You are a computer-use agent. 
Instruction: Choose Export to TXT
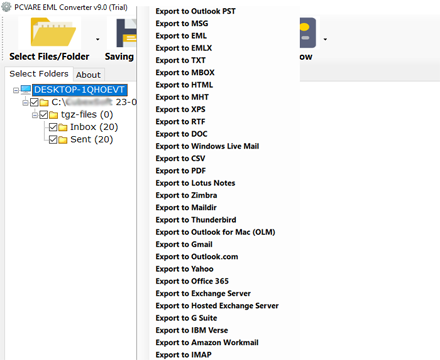(x=180, y=61)
